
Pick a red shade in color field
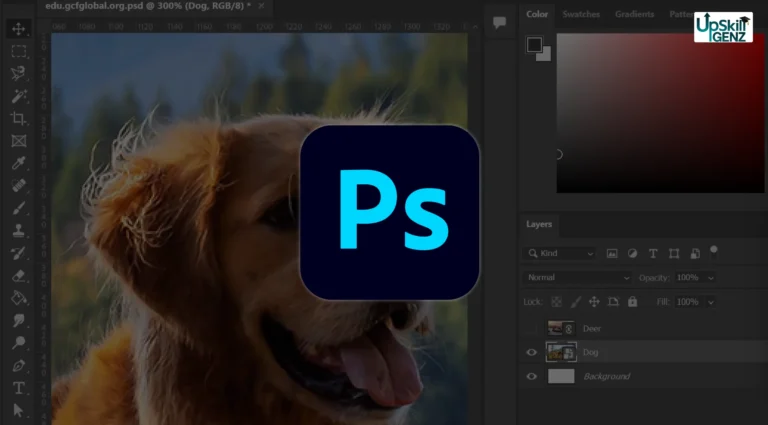[x=660, y=113]
